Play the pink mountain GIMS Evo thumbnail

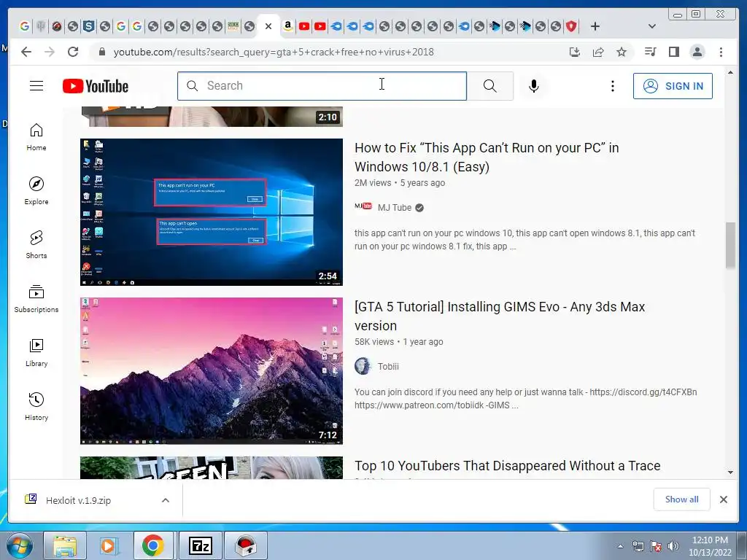coord(212,371)
